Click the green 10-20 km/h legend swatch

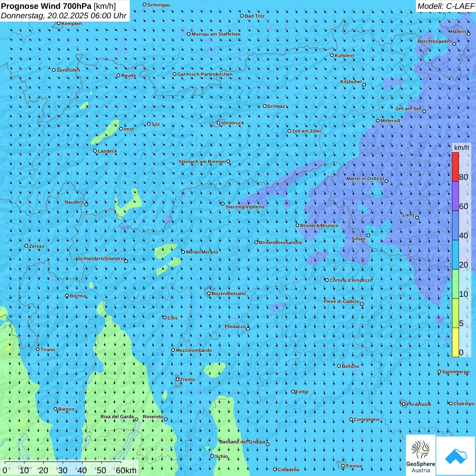click(455, 284)
